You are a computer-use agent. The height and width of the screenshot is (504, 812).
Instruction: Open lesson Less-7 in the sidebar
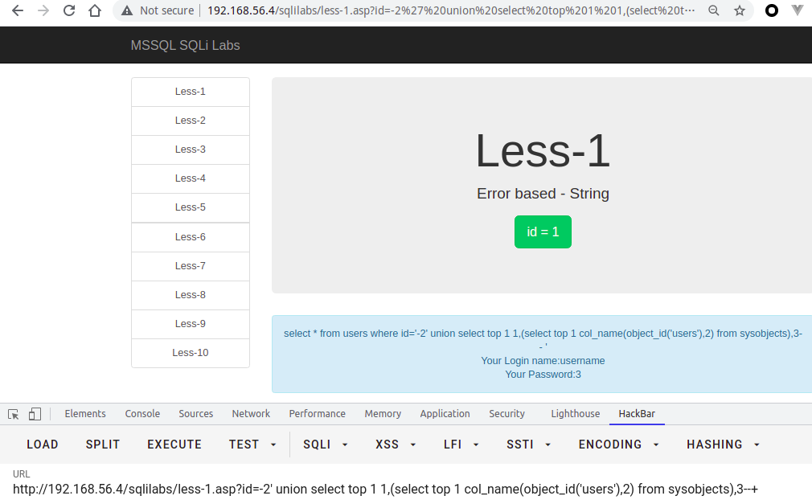click(x=191, y=266)
